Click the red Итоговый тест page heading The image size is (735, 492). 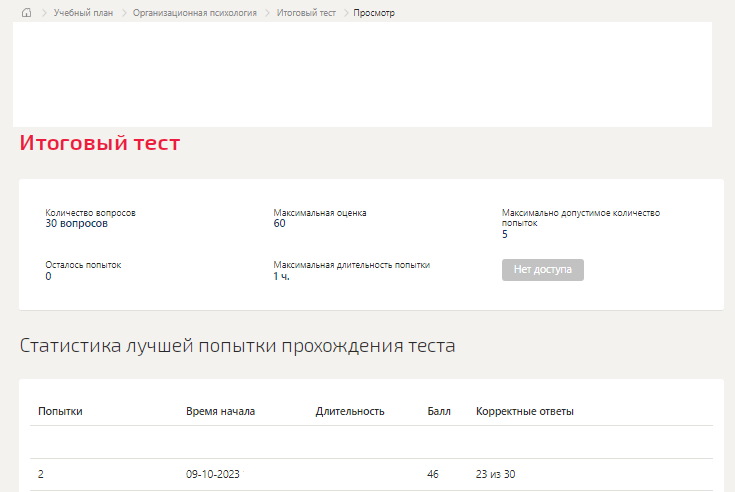click(100, 143)
